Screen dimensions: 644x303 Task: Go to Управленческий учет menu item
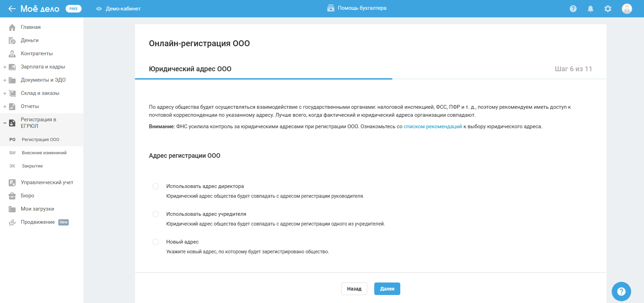(47, 182)
